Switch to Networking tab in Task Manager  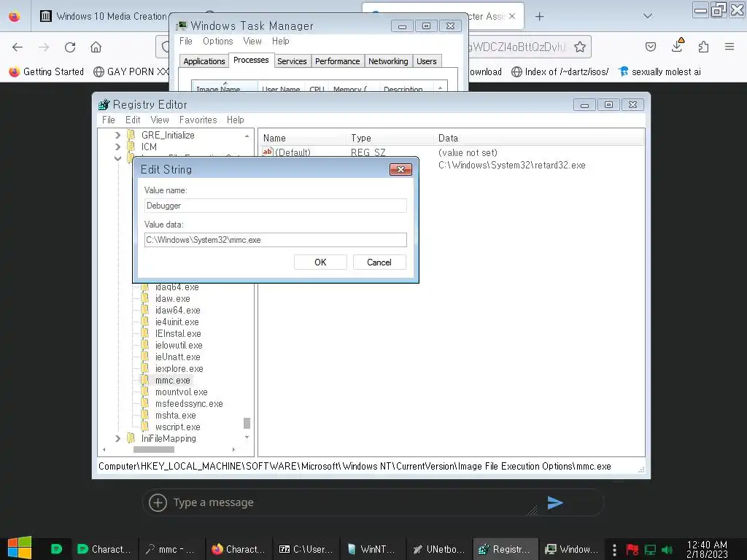point(388,61)
